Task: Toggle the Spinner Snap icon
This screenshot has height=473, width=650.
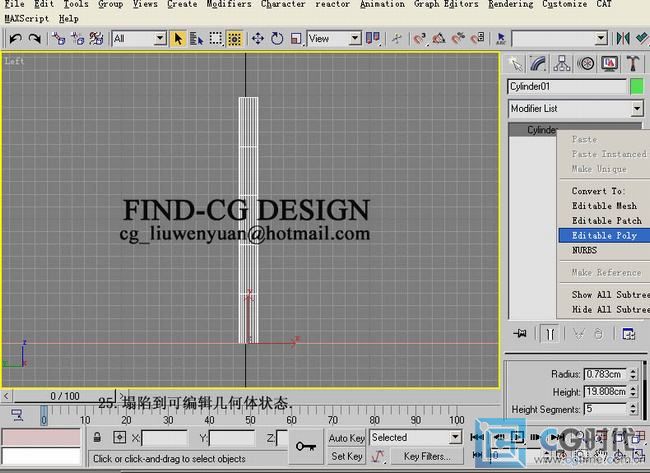Action: pos(477,39)
